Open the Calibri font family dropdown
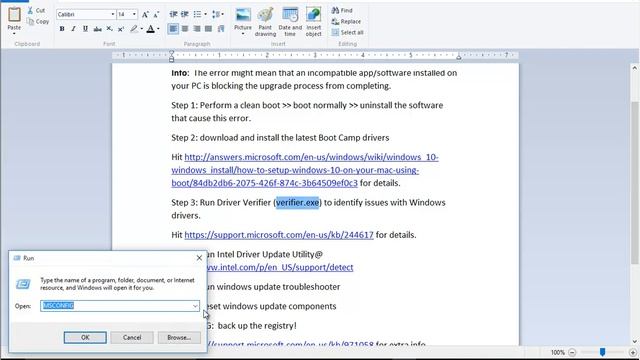Screen dimensions: 640x360 coord(113,15)
